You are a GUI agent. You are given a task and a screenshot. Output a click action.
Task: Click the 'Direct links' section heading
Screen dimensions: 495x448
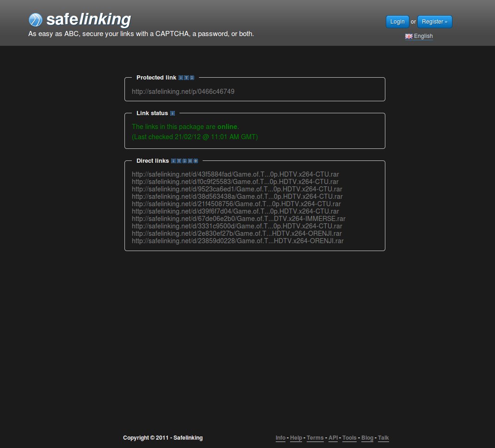(153, 161)
